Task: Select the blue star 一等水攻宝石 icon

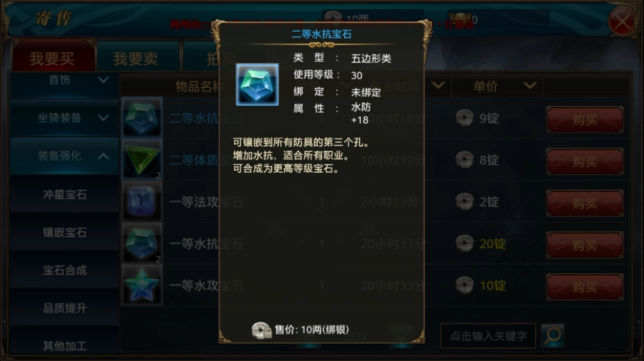Action: 142,285
